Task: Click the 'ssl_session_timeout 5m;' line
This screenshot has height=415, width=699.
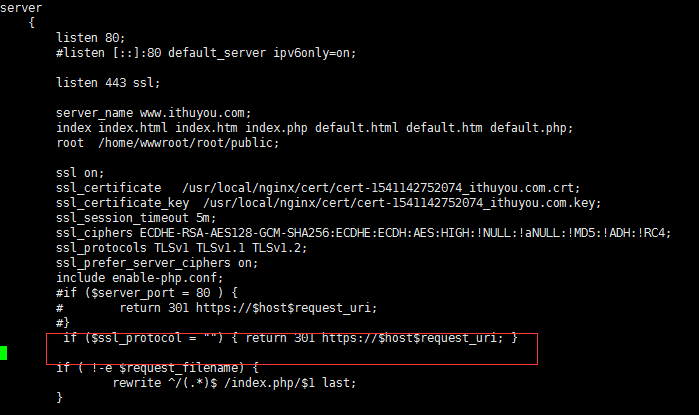Action: 136,218
